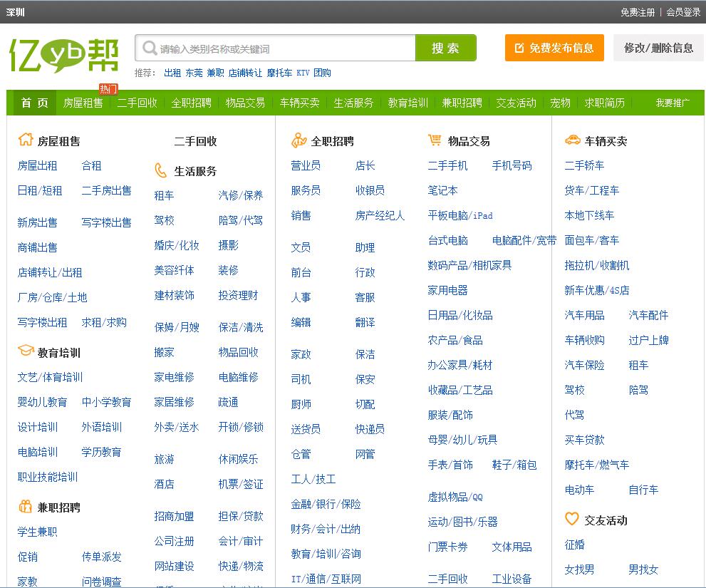Select the 房屋出租 category link
This screenshot has height=588, width=706.
(x=37, y=165)
